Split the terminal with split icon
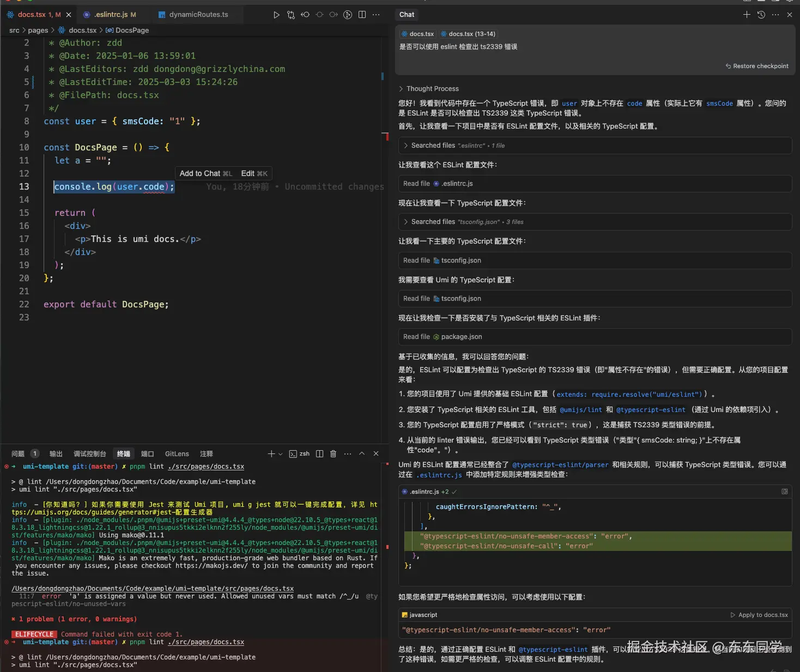This screenshot has width=800, height=672. [x=320, y=453]
